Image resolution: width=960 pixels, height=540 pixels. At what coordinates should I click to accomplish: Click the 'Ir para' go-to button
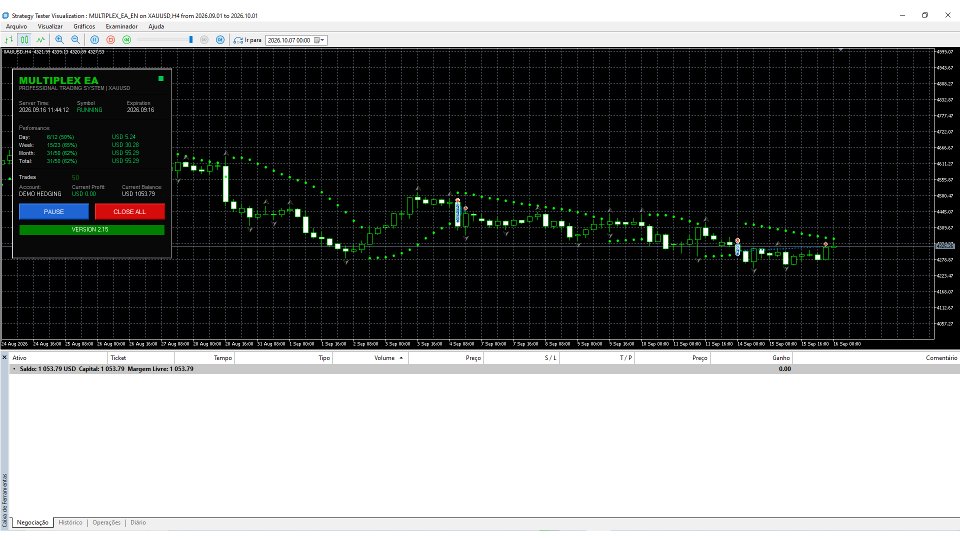pyautogui.click(x=247, y=40)
